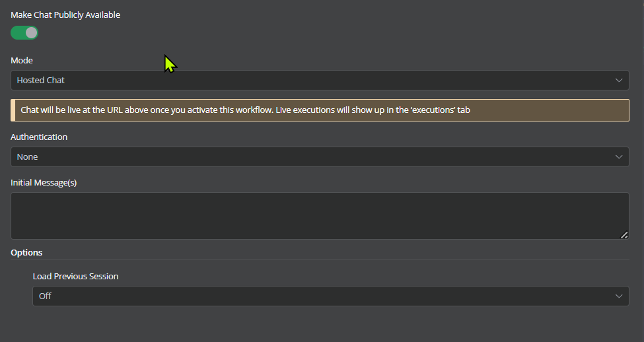Open the Load Previous Session dropdown
This screenshot has height=342, width=644.
pos(331,296)
